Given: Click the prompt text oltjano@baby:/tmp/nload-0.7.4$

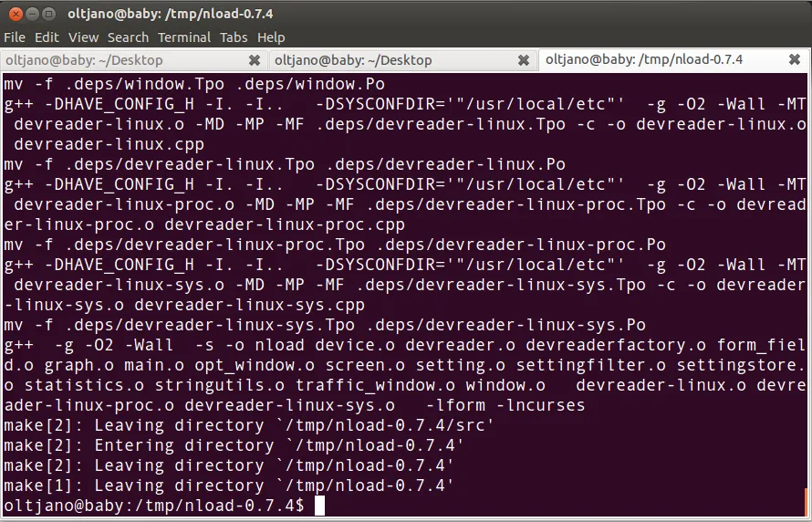Looking at the screenshot, I should [x=154, y=506].
